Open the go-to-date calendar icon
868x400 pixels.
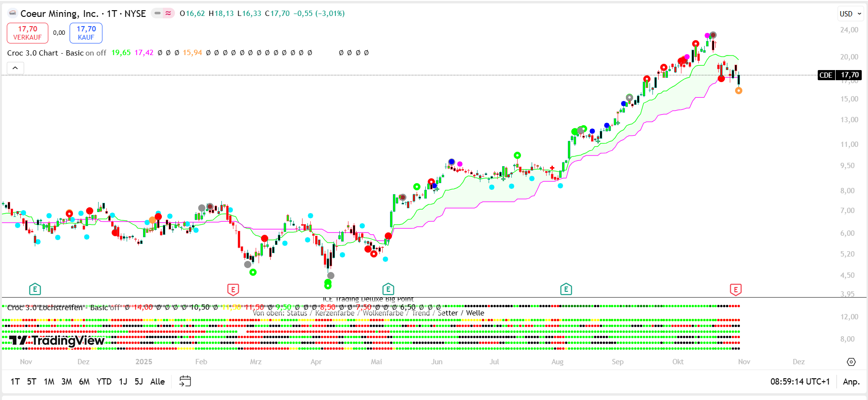(185, 381)
